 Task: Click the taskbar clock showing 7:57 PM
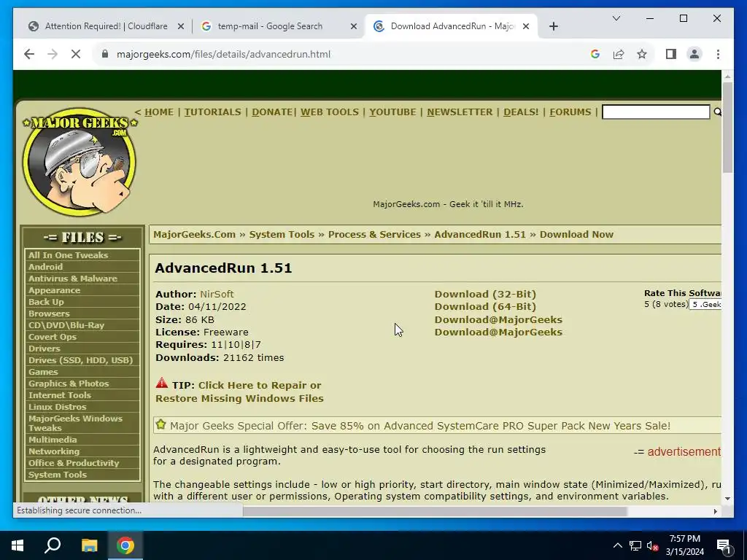[x=684, y=545]
